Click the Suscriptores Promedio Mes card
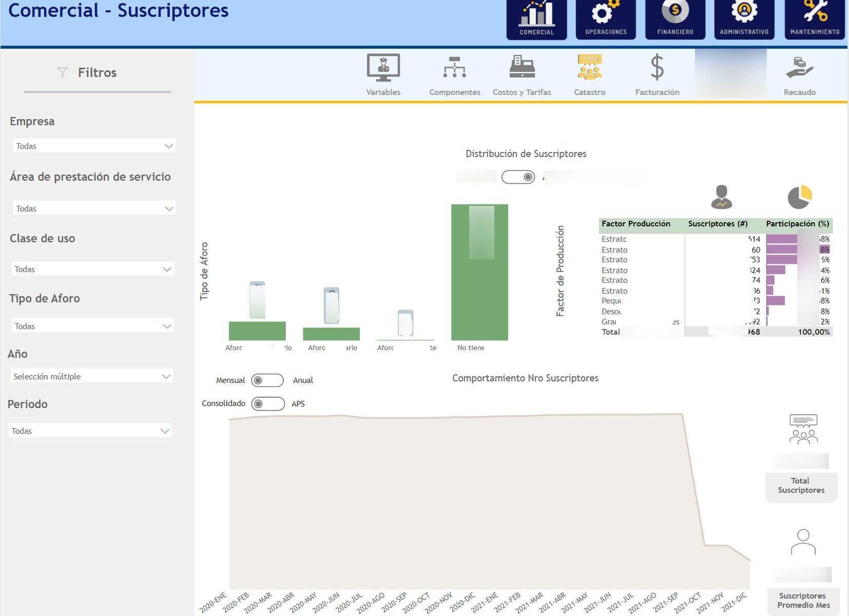849x616 pixels. (803, 600)
